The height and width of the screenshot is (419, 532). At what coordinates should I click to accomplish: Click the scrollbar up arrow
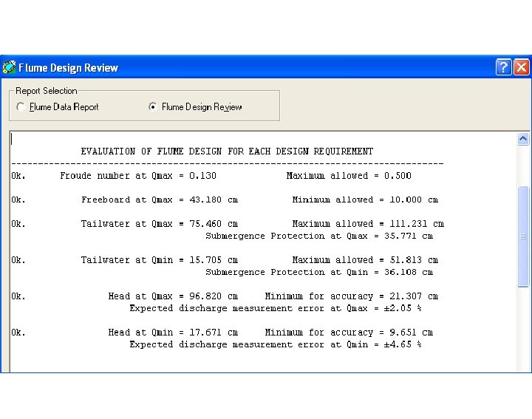523,139
